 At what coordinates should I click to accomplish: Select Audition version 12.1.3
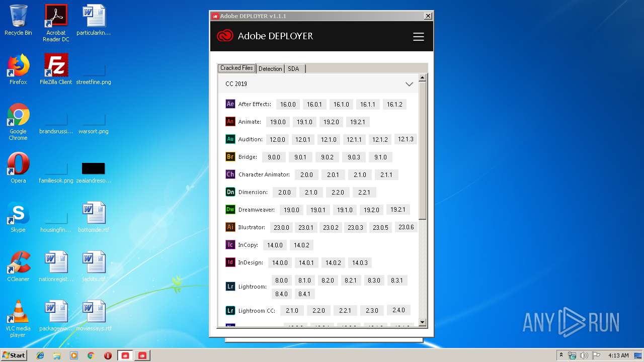[x=406, y=139]
